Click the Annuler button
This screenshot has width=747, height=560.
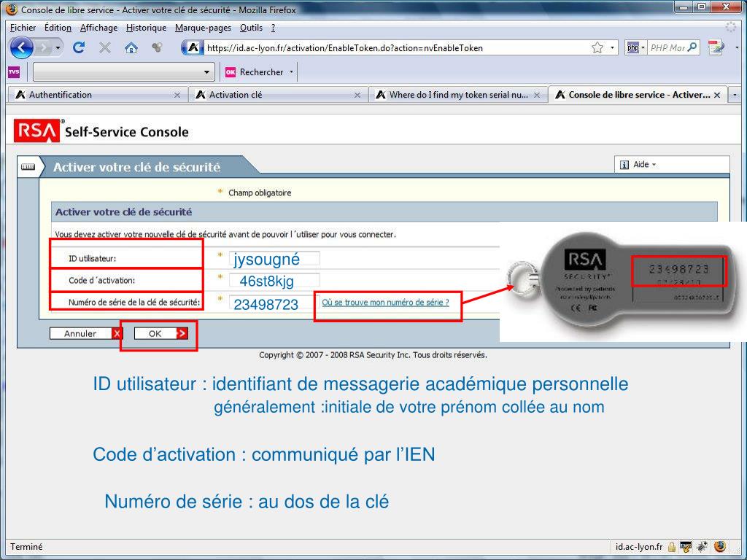[86, 333]
